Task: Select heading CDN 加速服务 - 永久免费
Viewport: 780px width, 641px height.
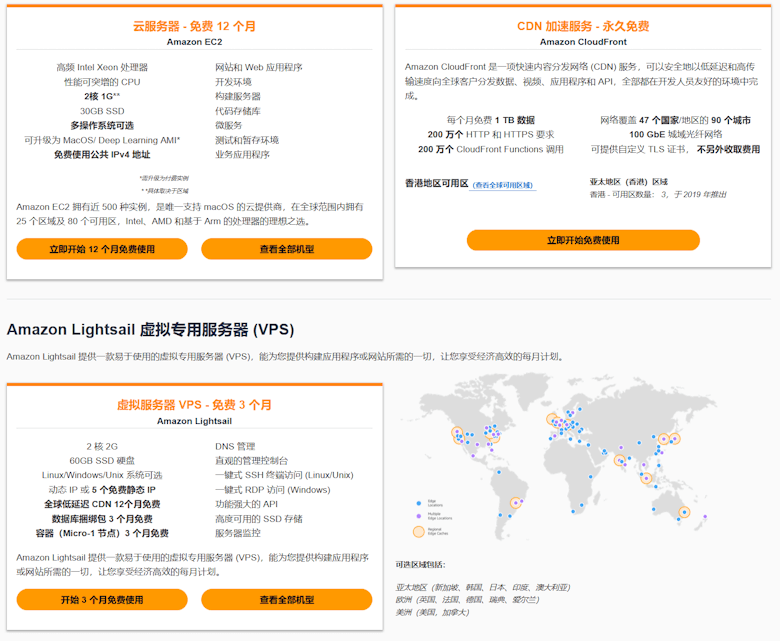Action: (583, 26)
